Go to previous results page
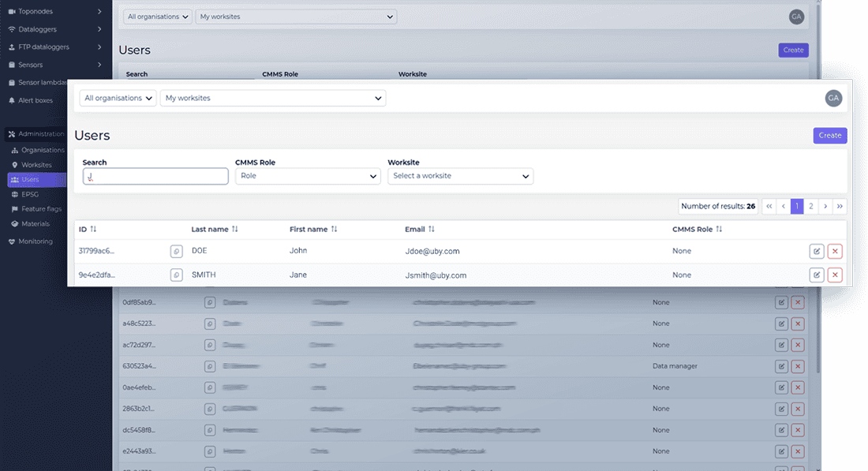The image size is (868, 471). tap(784, 206)
